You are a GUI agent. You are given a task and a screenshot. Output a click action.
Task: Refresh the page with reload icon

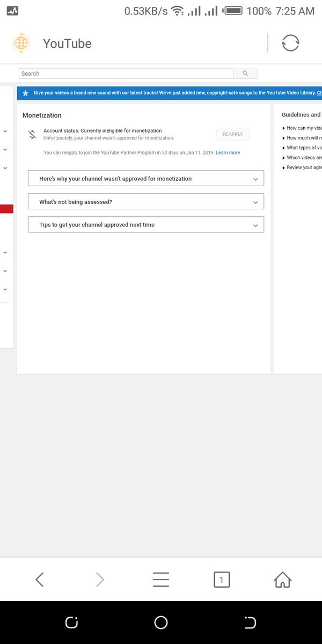[x=290, y=43]
